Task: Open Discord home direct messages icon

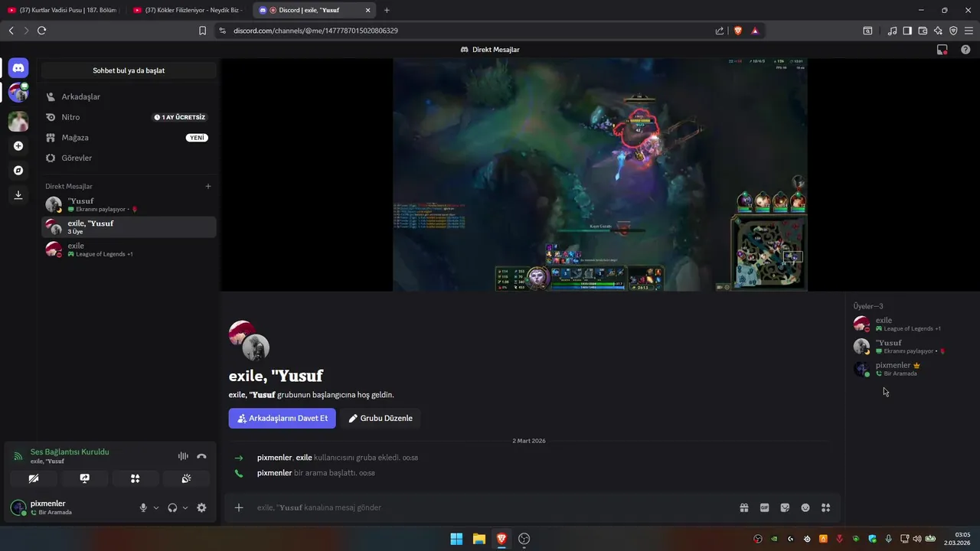Action: tap(18, 68)
